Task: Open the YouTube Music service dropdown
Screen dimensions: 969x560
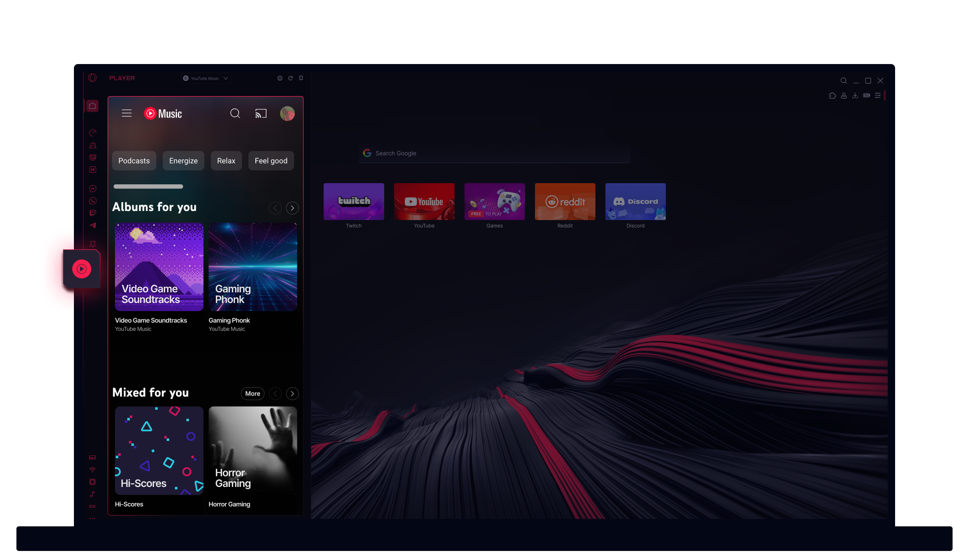Action: click(206, 78)
